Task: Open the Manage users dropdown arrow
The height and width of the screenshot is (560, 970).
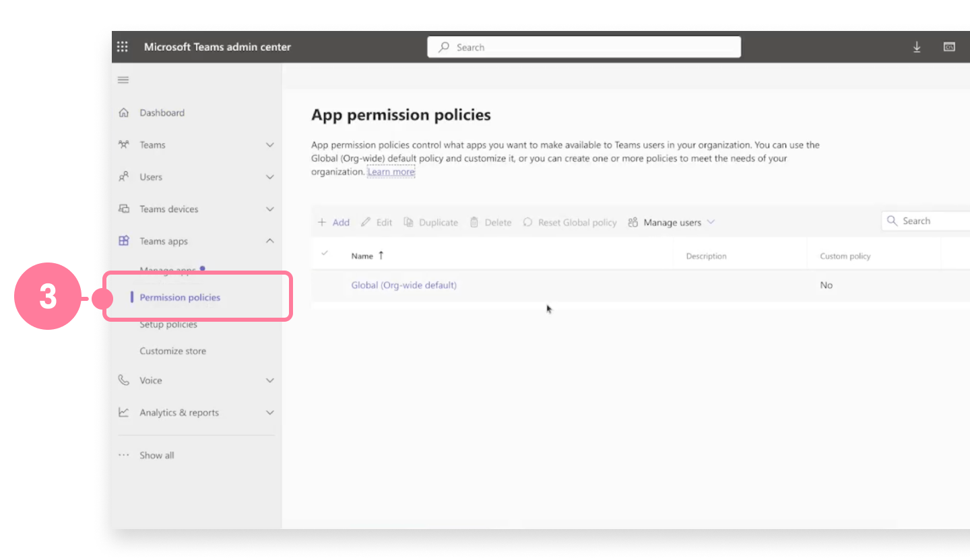Action: (x=711, y=222)
